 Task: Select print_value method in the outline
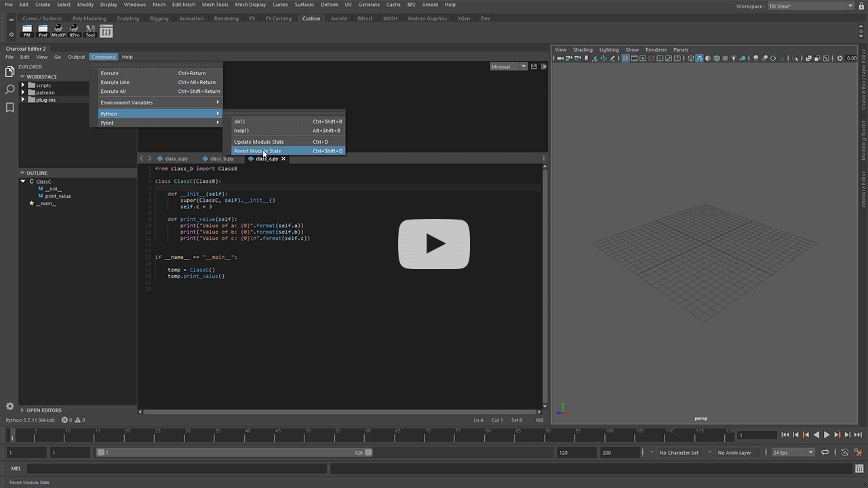tap(58, 196)
